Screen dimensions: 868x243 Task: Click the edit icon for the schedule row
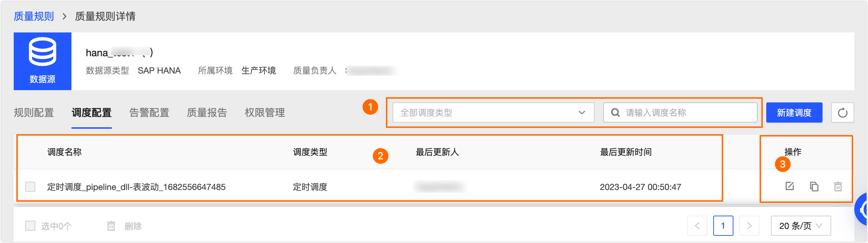790,186
